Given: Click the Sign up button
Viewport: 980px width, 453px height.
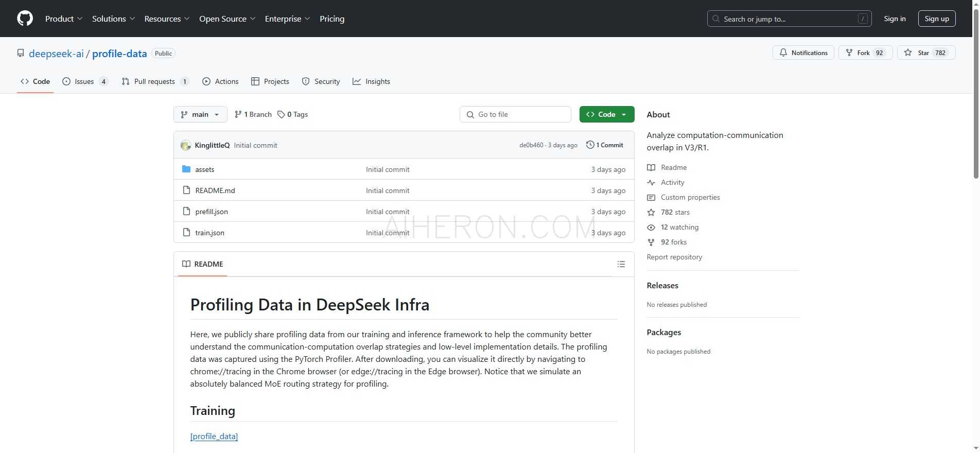Looking at the screenshot, I should point(937,19).
